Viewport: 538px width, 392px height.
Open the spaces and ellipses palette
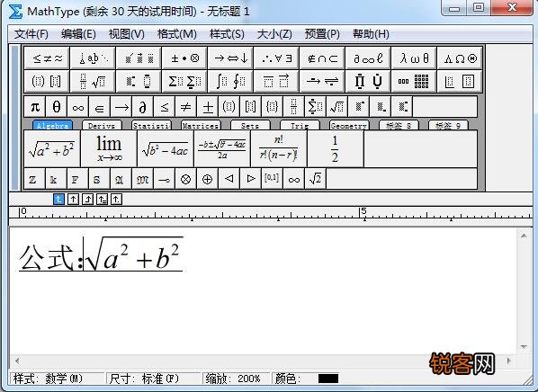(x=93, y=58)
